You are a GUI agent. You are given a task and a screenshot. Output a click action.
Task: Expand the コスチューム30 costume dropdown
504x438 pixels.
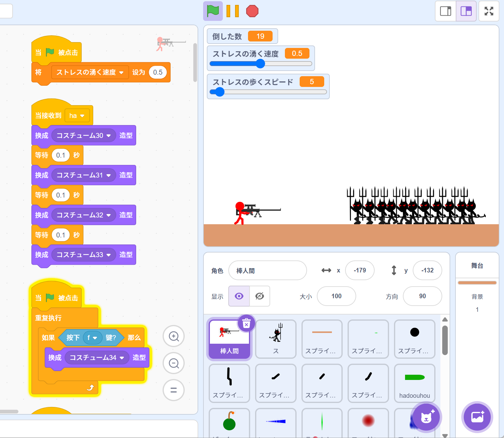[108, 135]
